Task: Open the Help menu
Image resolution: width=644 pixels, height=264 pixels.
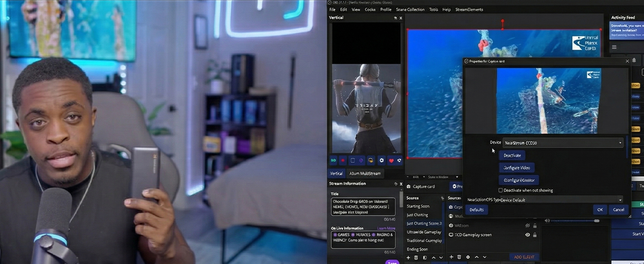Action: point(446,9)
